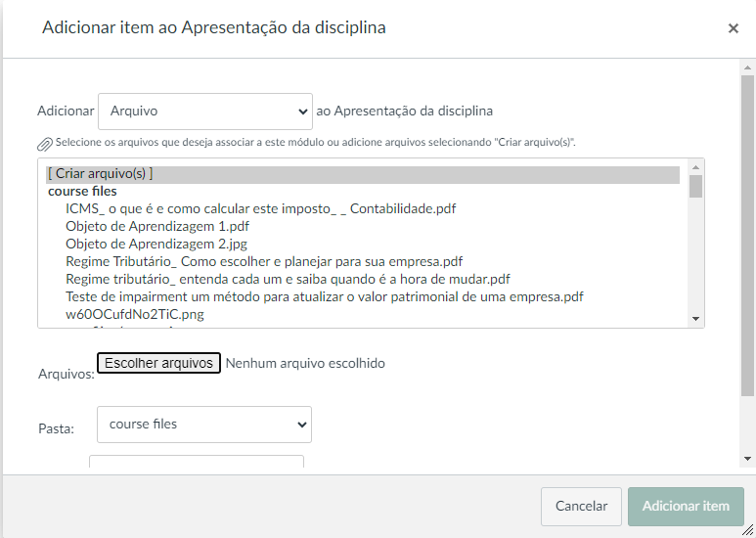This screenshot has height=538, width=756.
Task: Select Regime Tributário Como escolher file
Action: (264, 261)
